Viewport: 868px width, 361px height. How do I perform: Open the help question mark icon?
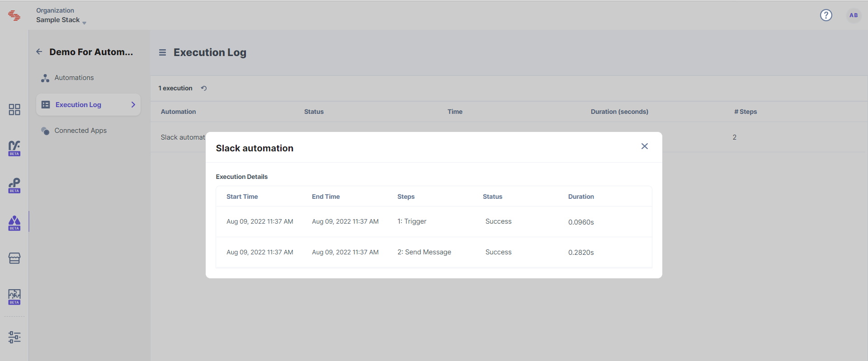(826, 15)
